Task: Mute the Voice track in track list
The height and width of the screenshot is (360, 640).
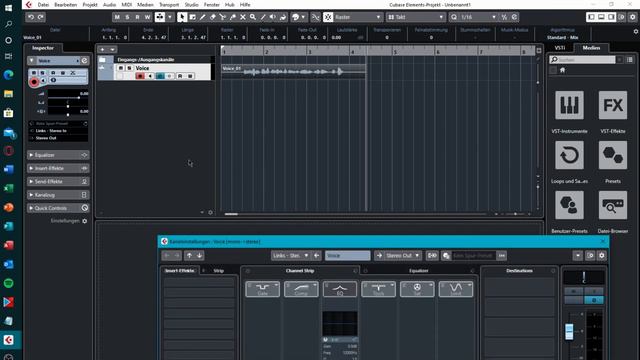Action: point(121,68)
